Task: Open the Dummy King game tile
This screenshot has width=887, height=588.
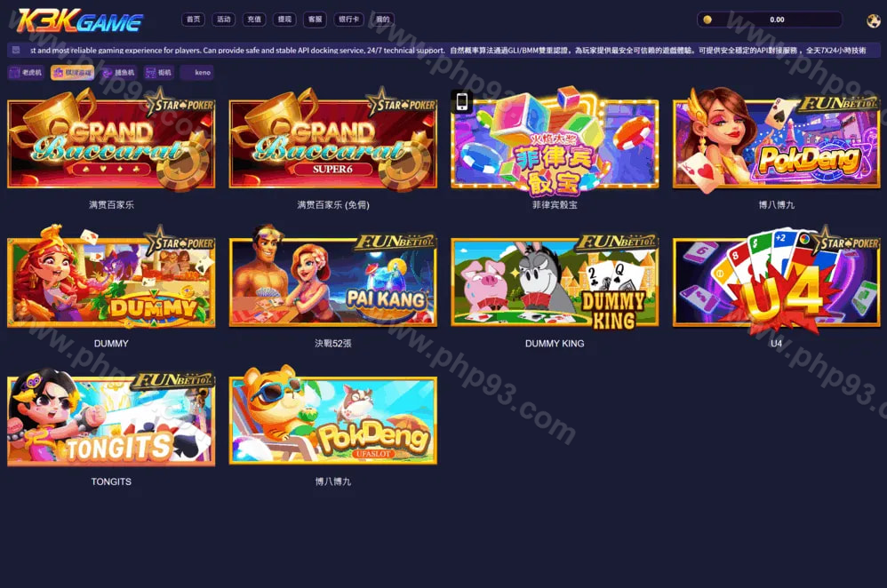Action: 555,282
